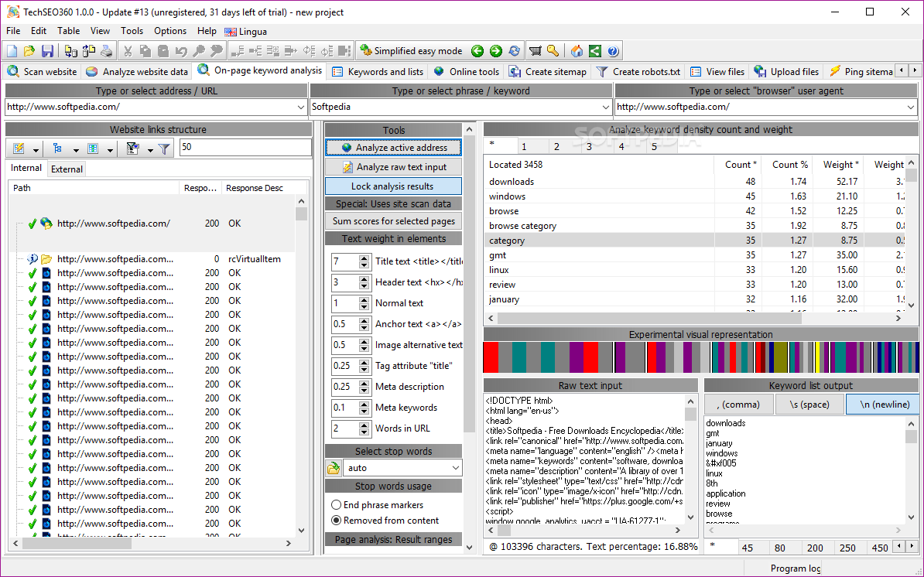
Task: Click the scissors Cut icon
Action: point(127,51)
